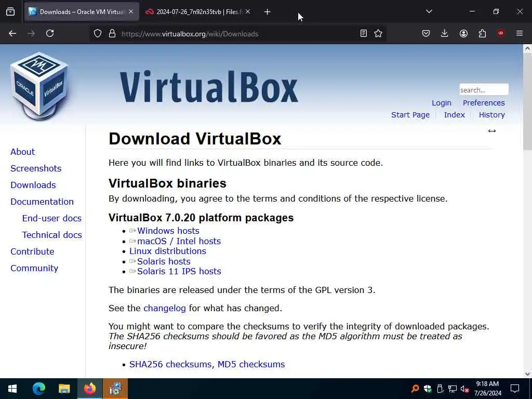The height and width of the screenshot is (399, 532).
Task: Download Solaris 11 IPS hosts package
Action: pyautogui.click(x=179, y=271)
